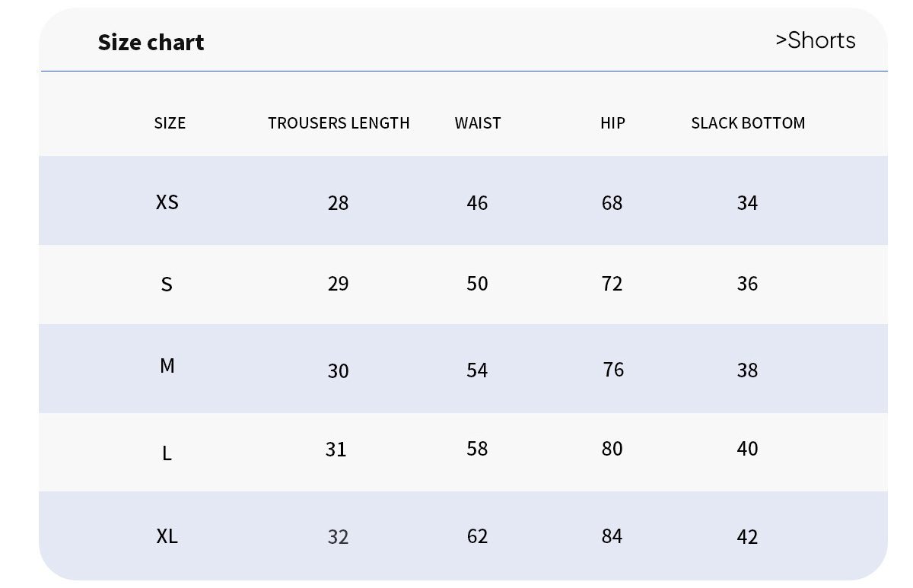
Task: Select the XS hip value 68
Action: pos(612,203)
